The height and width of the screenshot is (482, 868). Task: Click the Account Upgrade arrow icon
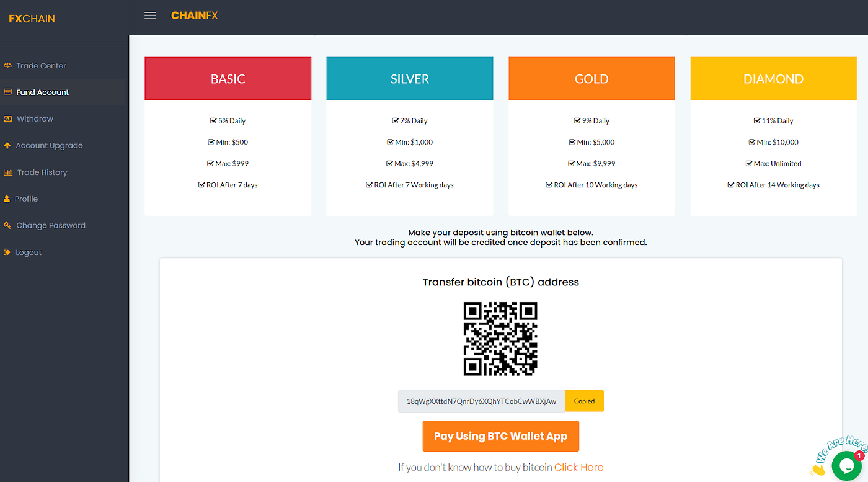(x=7, y=145)
